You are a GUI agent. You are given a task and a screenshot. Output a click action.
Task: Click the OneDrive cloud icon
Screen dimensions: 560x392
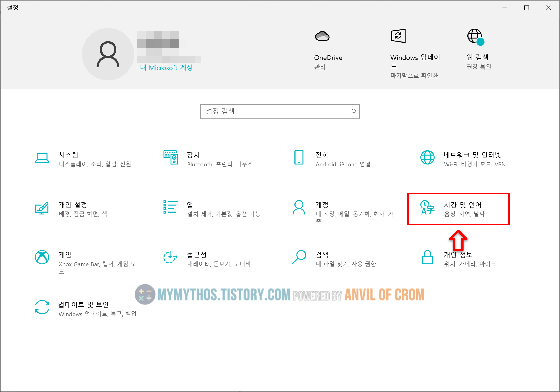coord(322,36)
